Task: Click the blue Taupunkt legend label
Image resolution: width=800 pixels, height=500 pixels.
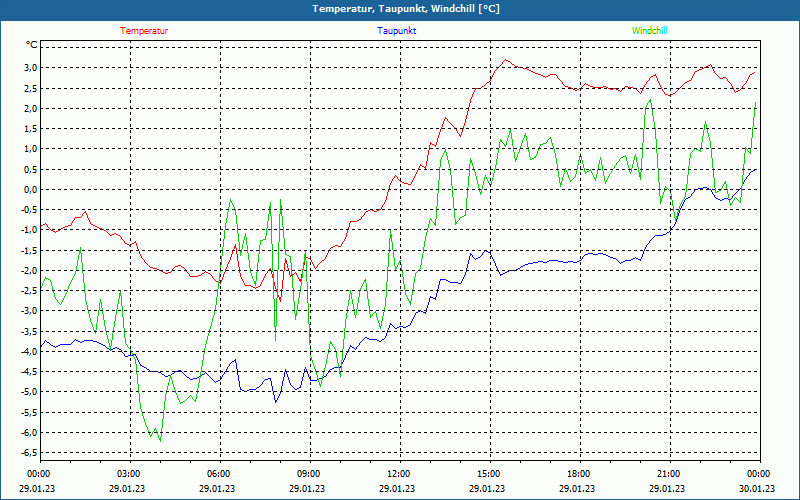Action: [396, 31]
